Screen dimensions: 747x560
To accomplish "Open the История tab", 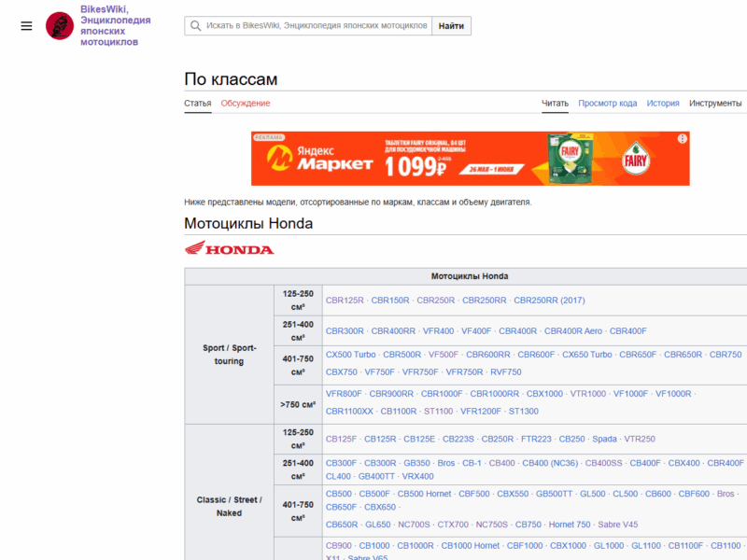I will (x=663, y=104).
